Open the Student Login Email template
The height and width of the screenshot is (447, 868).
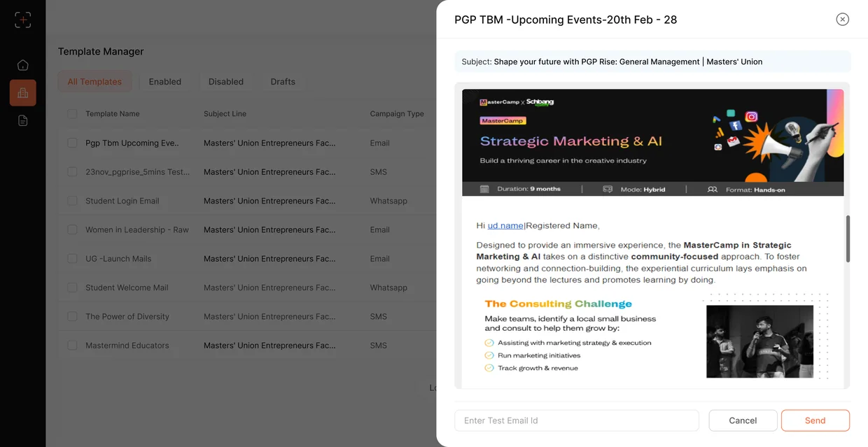coord(122,201)
